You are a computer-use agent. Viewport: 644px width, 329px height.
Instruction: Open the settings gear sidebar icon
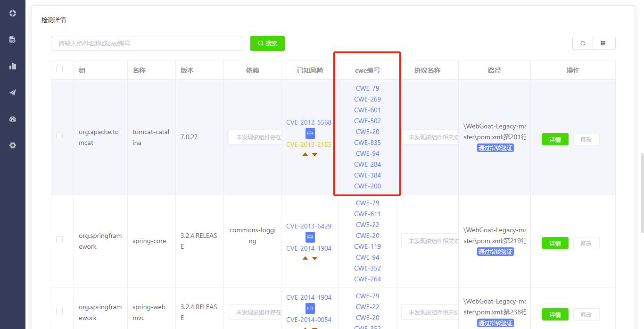pyautogui.click(x=13, y=145)
